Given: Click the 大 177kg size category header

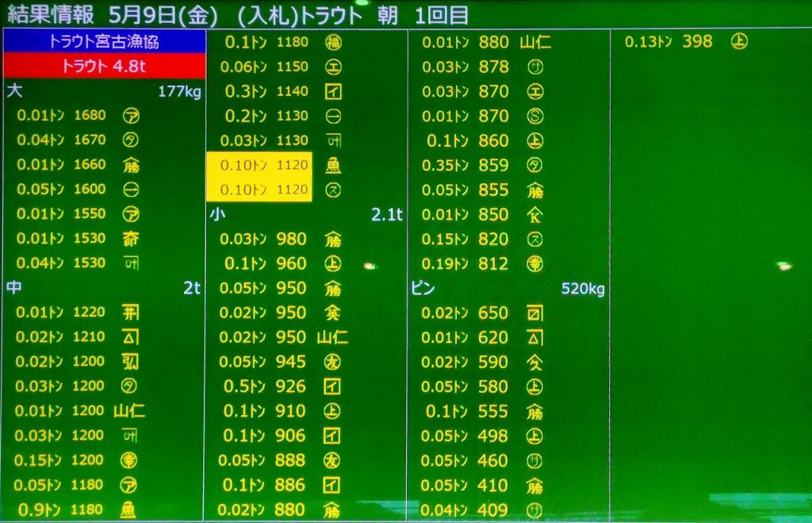Looking at the screenshot, I should click(104, 92).
